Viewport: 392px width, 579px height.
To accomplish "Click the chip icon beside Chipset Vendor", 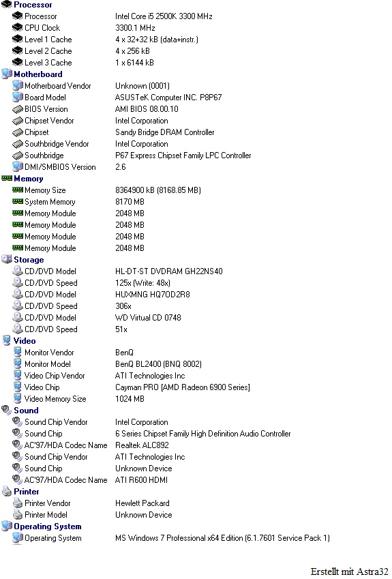I will coord(17,121).
